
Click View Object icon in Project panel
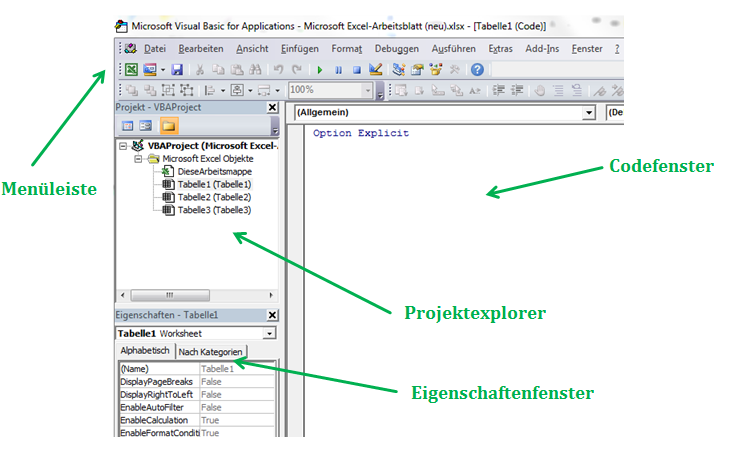146,126
